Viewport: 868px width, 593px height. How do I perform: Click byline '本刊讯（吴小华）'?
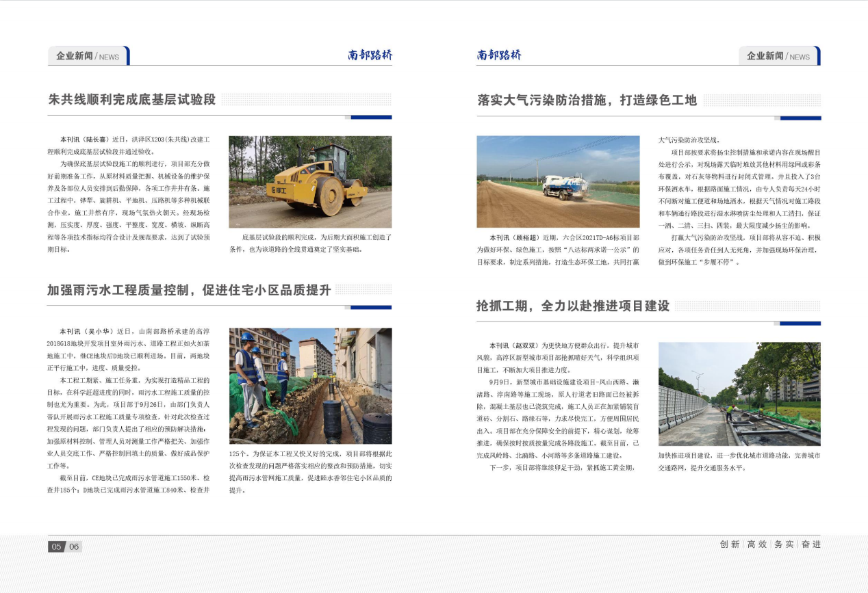click(x=87, y=331)
